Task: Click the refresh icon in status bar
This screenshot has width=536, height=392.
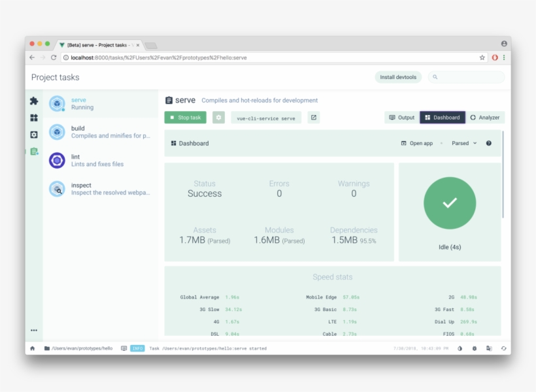Action: pyautogui.click(x=503, y=348)
